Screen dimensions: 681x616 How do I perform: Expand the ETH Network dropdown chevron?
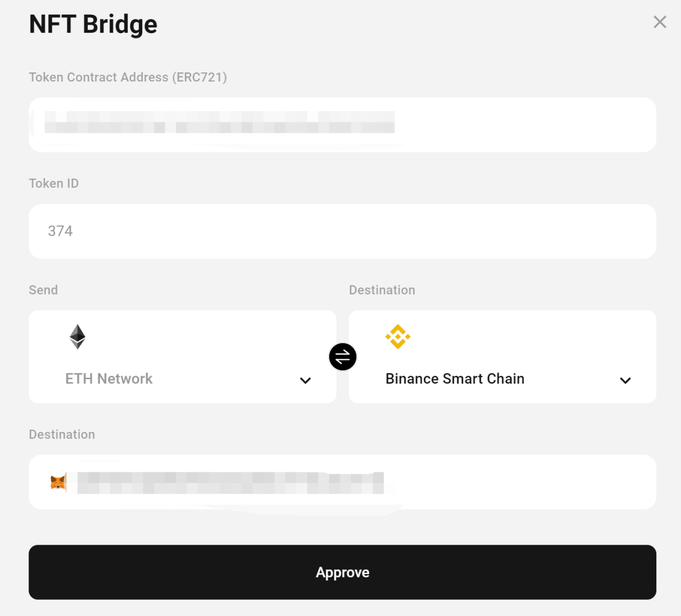[305, 380]
